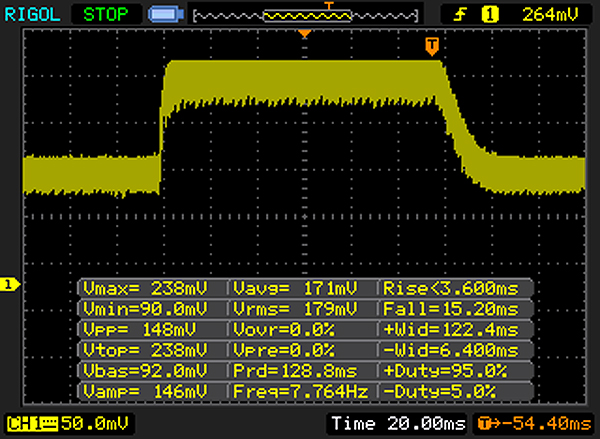Click the Vpre=0.0% measurement

pos(284,350)
